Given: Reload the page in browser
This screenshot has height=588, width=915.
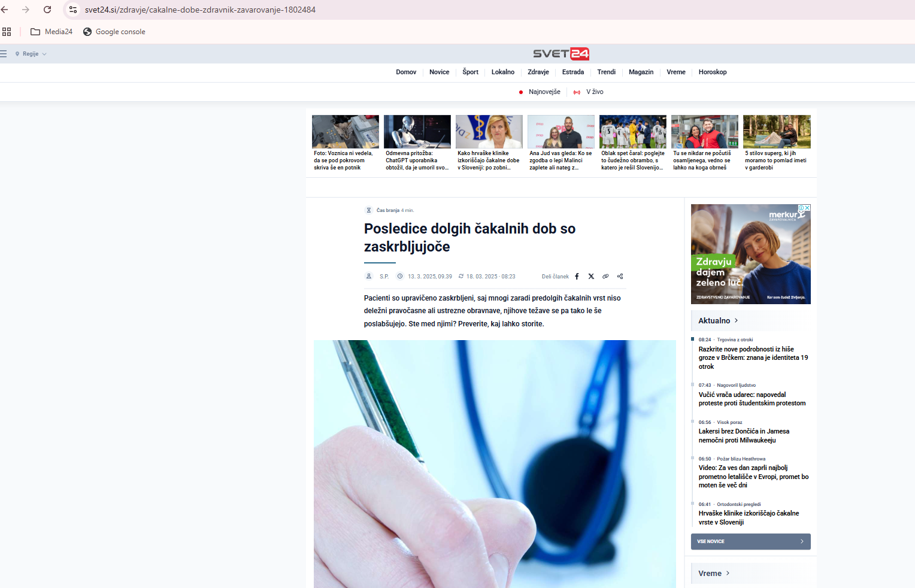Looking at the screenshot, I should [47, 10].
